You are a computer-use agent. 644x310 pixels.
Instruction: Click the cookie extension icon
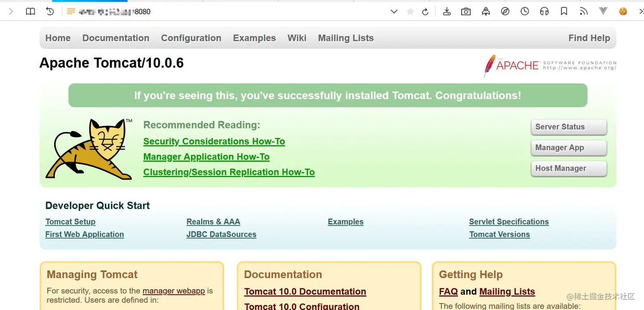(x=623, y=11)
